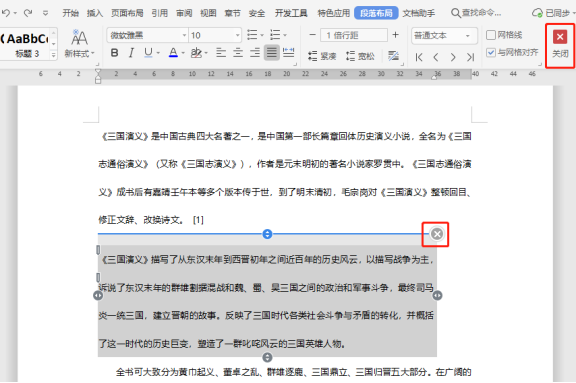
Task: Toggle bold formatting
Action: 114,53
